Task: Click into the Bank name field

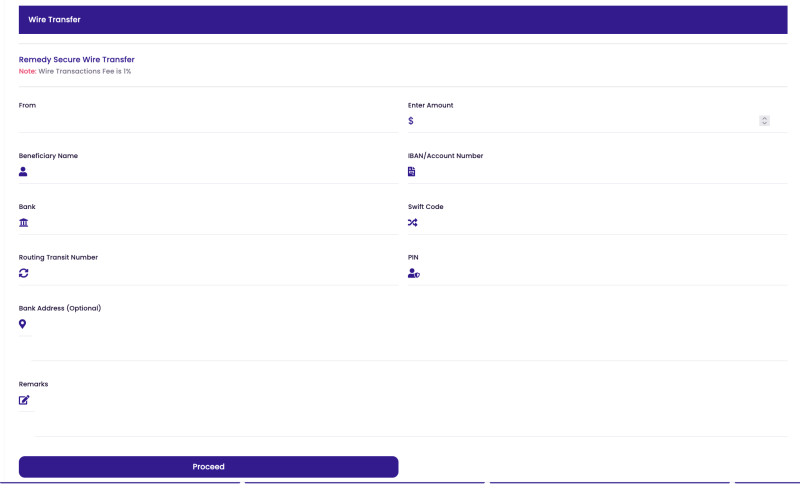Action: pos(215,222)
